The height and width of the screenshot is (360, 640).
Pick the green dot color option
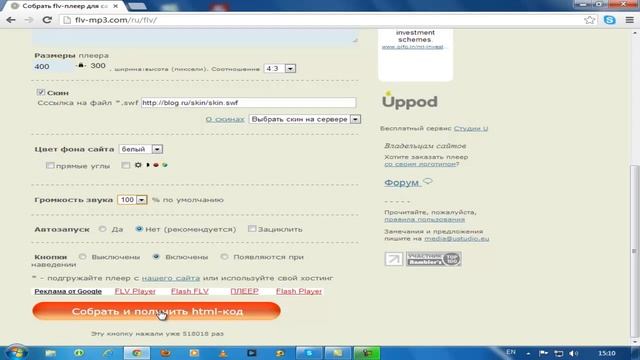click(165, 165)
